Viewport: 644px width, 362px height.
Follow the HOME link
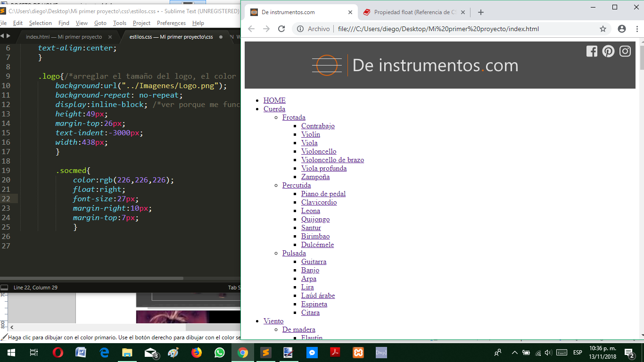pyautogui.click(x=274, y=100)
